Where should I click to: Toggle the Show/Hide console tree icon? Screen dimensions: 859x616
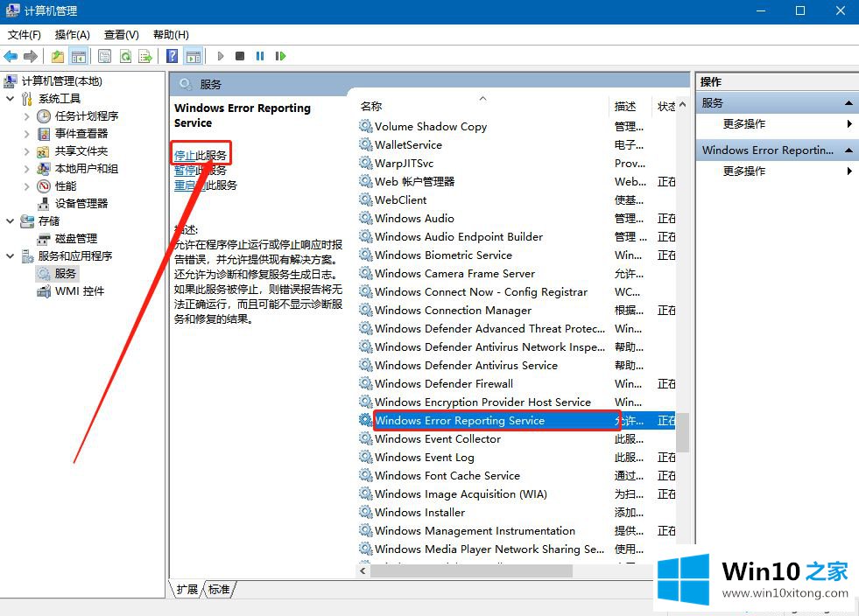(78, 56)
